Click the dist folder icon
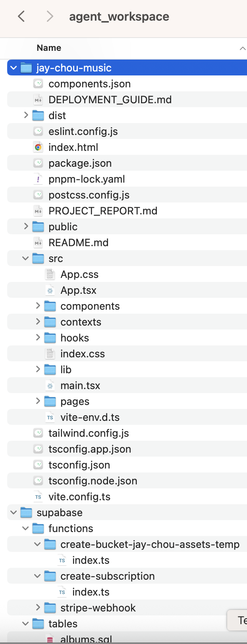The image size is (247, 644). (38, 116)
